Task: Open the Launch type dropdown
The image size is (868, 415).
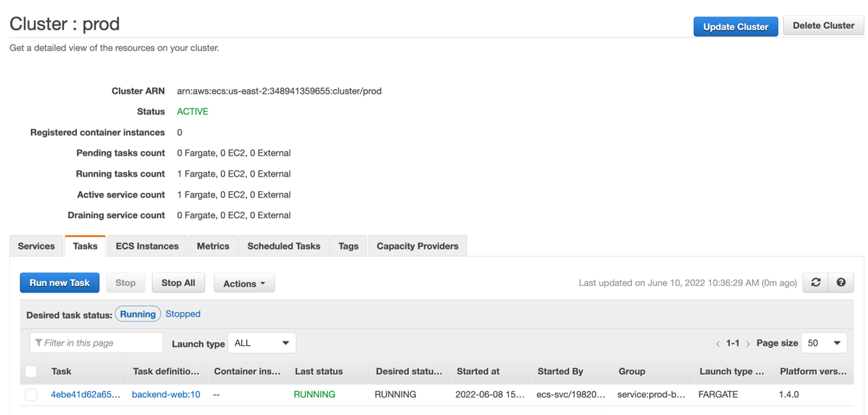Action: point(261,343)
